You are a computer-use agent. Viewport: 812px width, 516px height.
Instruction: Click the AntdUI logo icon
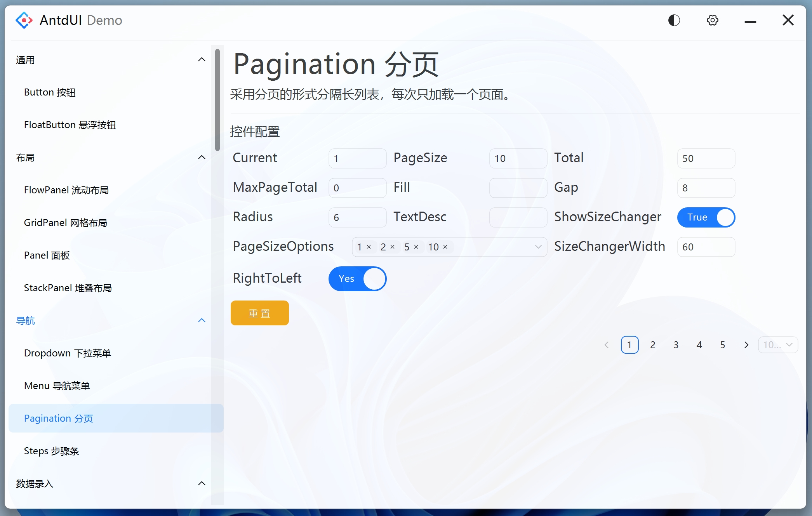point(24,20)
